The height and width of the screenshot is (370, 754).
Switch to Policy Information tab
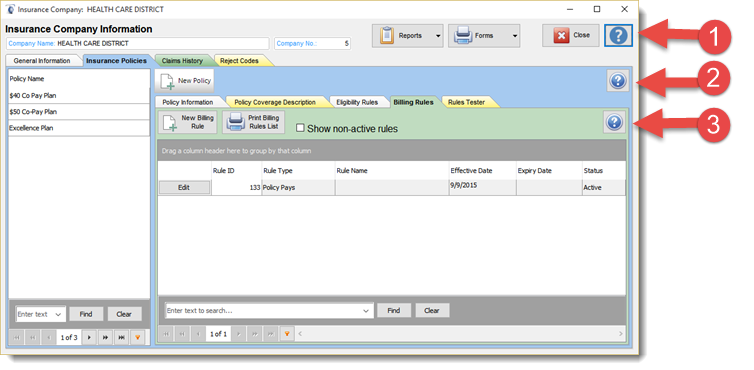pos(188,102)
